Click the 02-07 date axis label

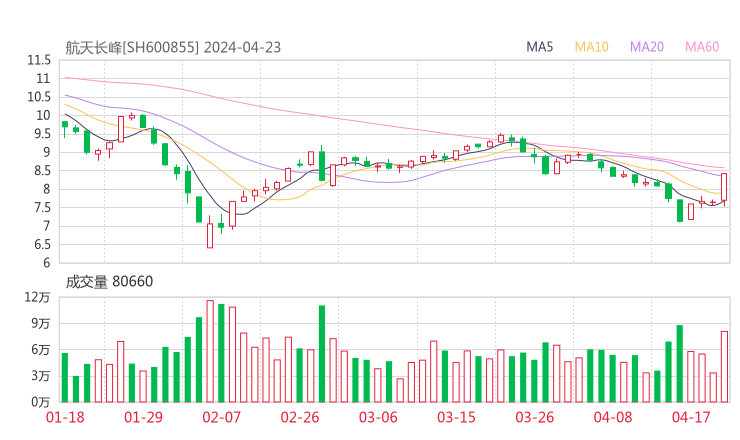(221, 417)
